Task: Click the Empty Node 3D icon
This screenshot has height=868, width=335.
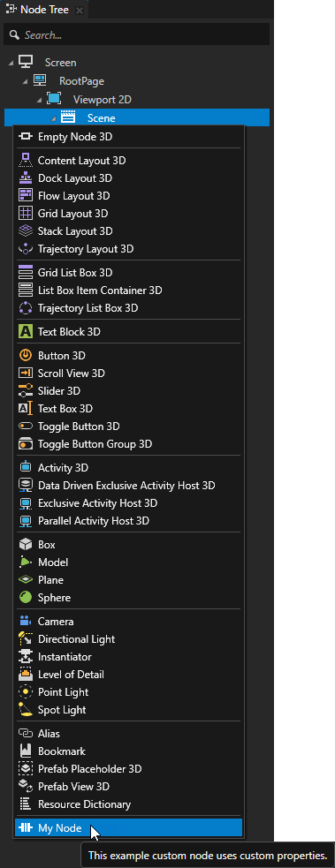Action: (x=26, y=137)
